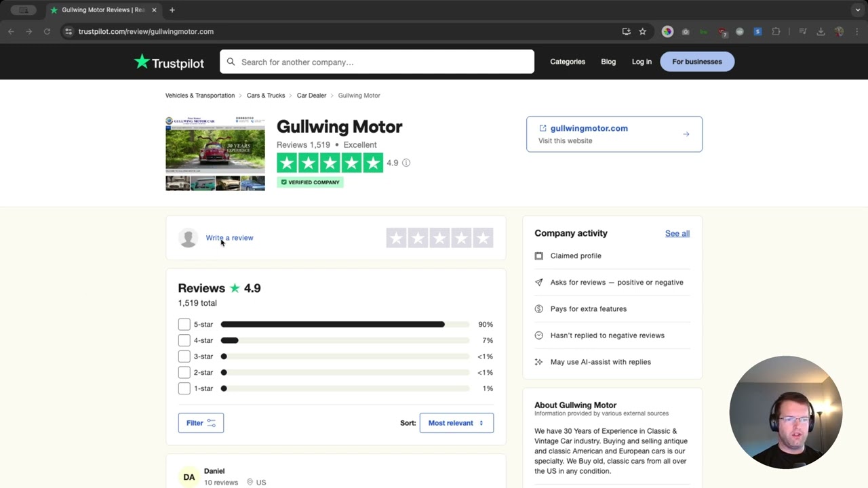Open Chrome downloads icon
The height and width of the screenshot is (488, 868).
click(821, 31)
